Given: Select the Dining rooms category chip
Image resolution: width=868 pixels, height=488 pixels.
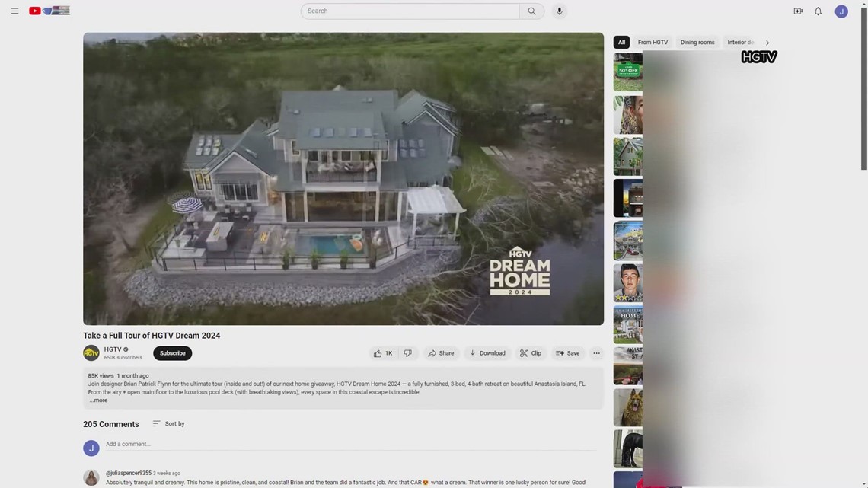Looking at the screenshot, I should 697,42.
